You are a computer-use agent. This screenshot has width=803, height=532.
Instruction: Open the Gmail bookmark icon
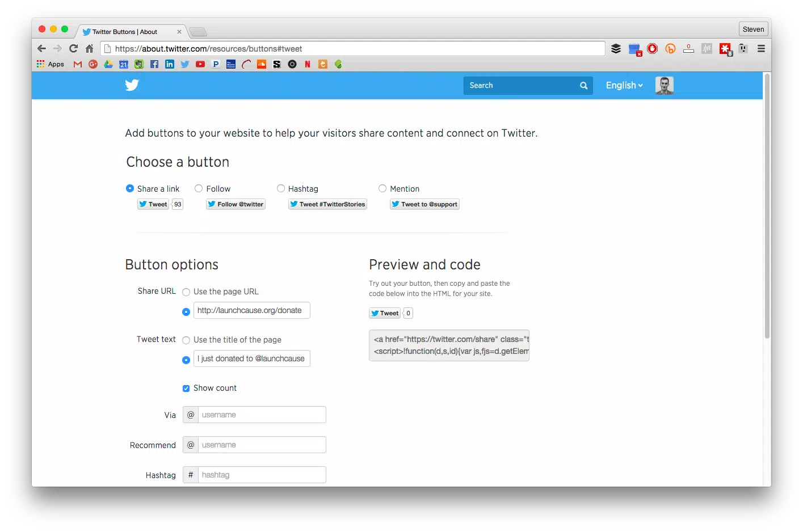(78, 64)
